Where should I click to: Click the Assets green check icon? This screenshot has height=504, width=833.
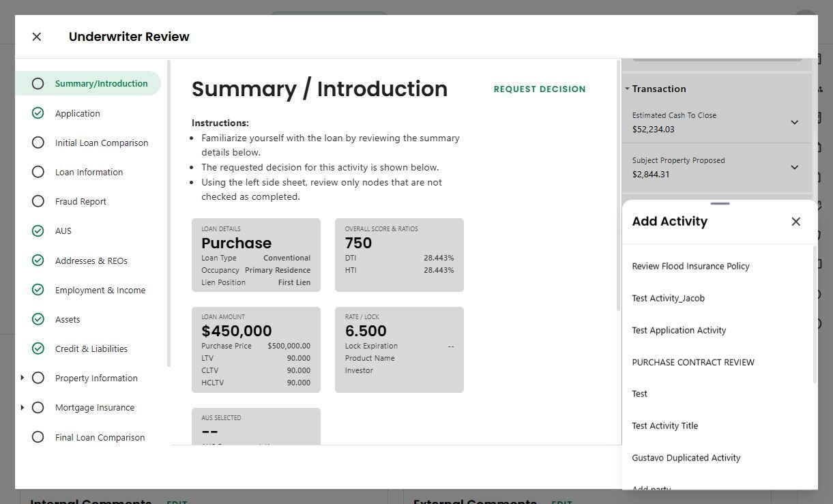pyautogui.click(x=38, y=319)
